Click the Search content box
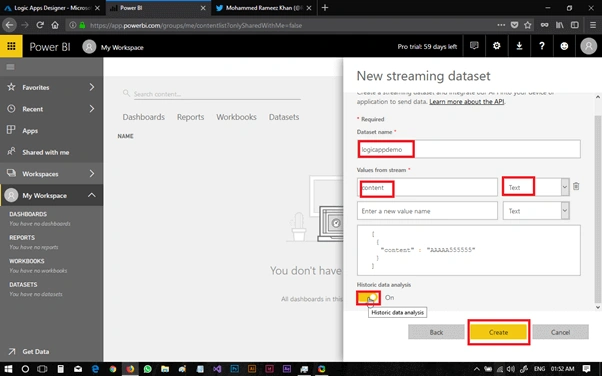Viewport: 602px width, 376px height. pyautogui.click(x=217, y=94)
